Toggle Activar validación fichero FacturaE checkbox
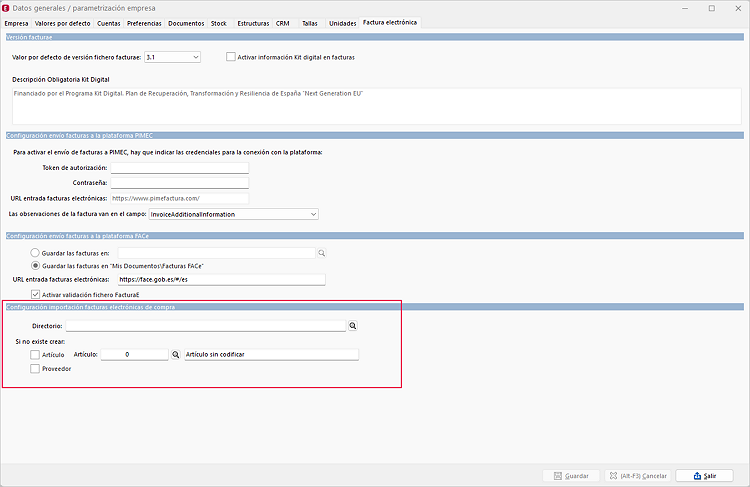The width and height of the screenshot is (750, 487). pos(35,294)
